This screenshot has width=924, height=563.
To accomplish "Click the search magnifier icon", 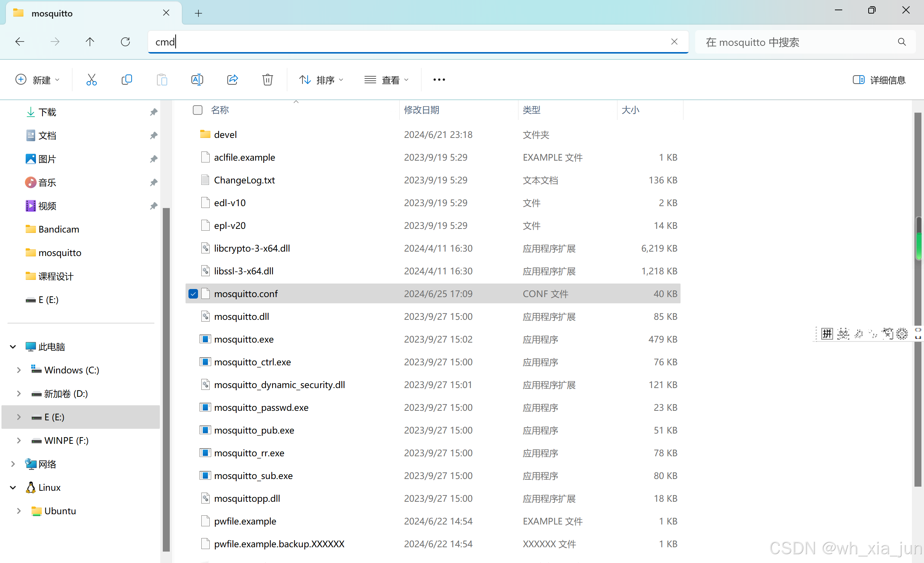I will coord(902,42).
